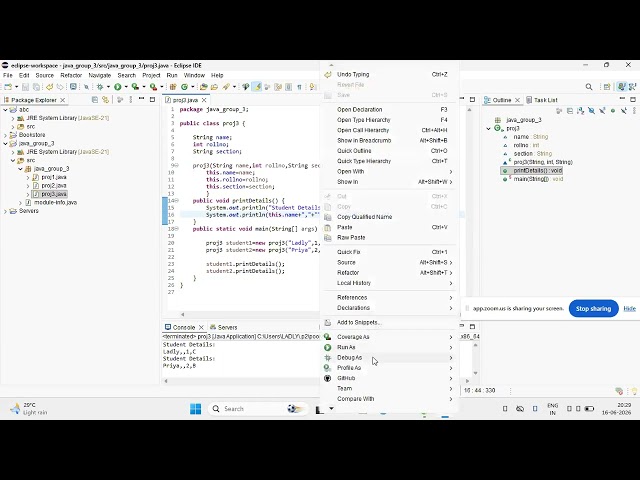The height and width of the screenshot is (480, 640).
Task: Click the green Run toolbar button
Action: coord(118,87)
